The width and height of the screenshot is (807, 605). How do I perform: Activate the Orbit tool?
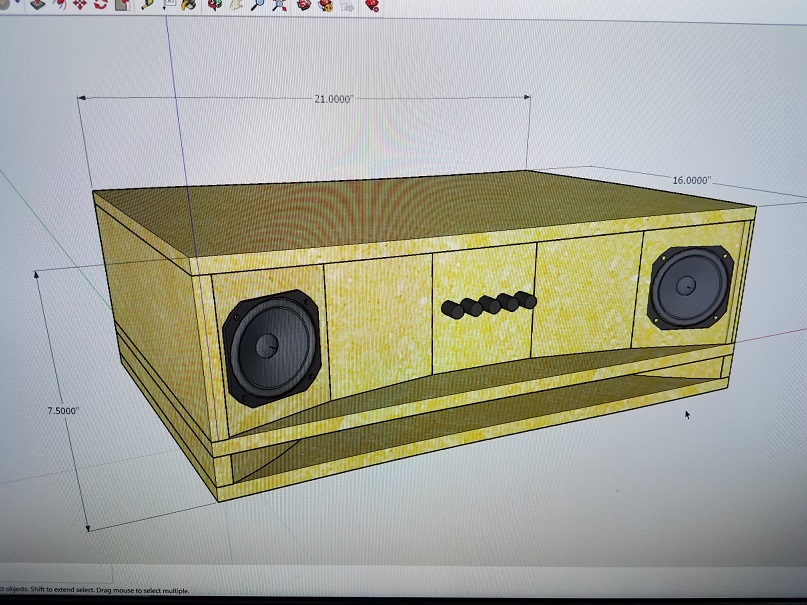coord(214,5)
